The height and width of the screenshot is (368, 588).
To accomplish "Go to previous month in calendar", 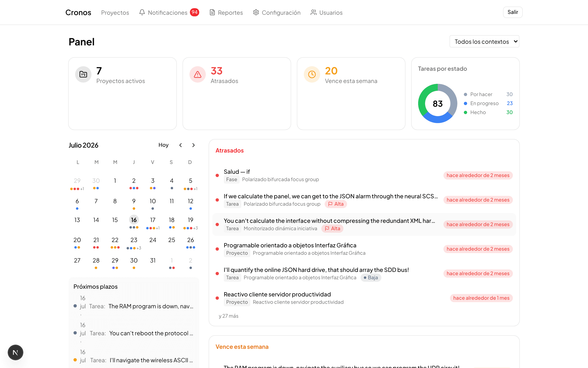I will 180,145.
